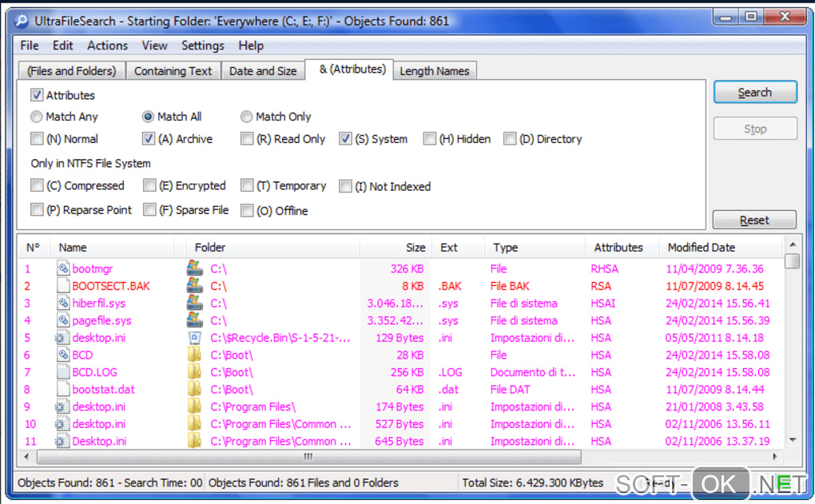Screen dimensions: 815x504
Task: Click the row 9 desktop.ini gear icon
Action: pos(62,407)
